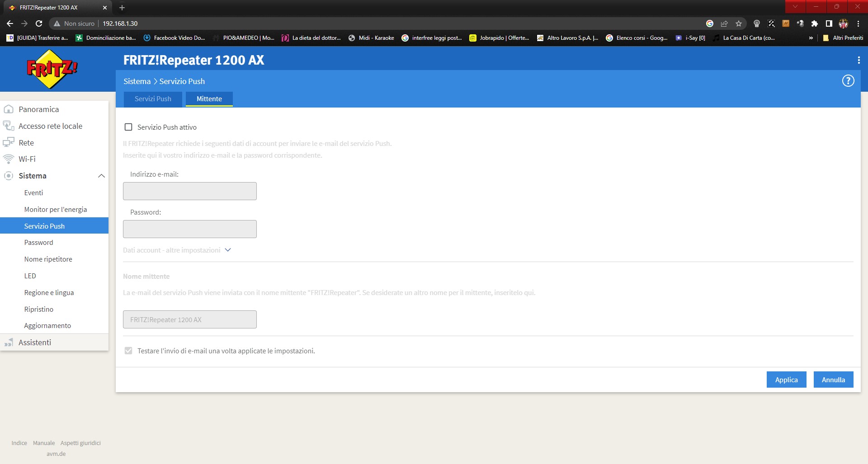Viewport: 868px width, 464px height.
Task: Click the Accesso rete locale icon
Action: click(9, 126)
